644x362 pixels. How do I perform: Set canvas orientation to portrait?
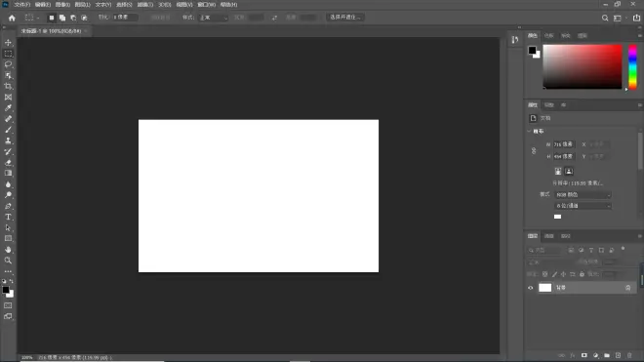coord(558,172)
